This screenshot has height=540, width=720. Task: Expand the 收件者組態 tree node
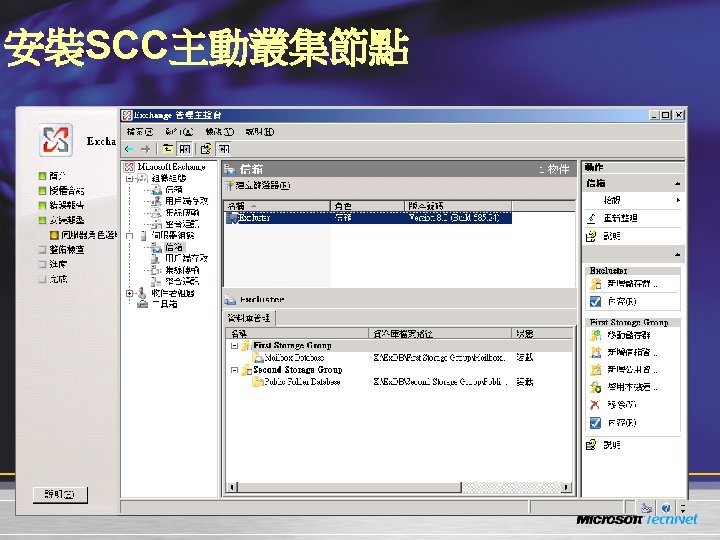[x=129, y=293]
